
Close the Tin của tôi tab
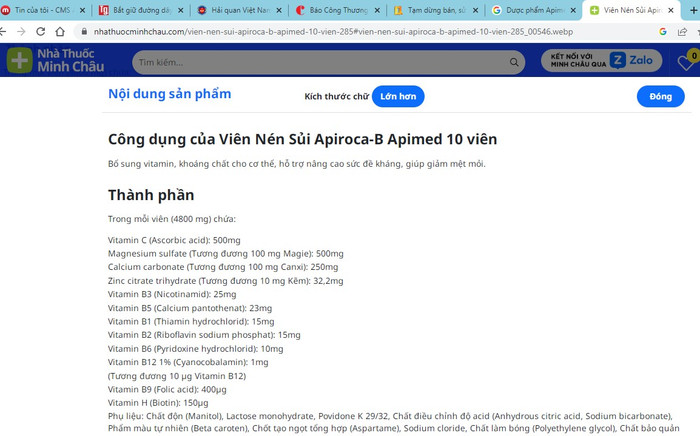82,10
